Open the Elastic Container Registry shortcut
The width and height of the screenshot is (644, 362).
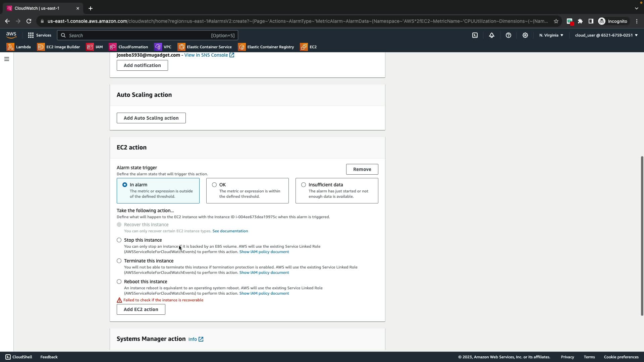coord(266,47)
